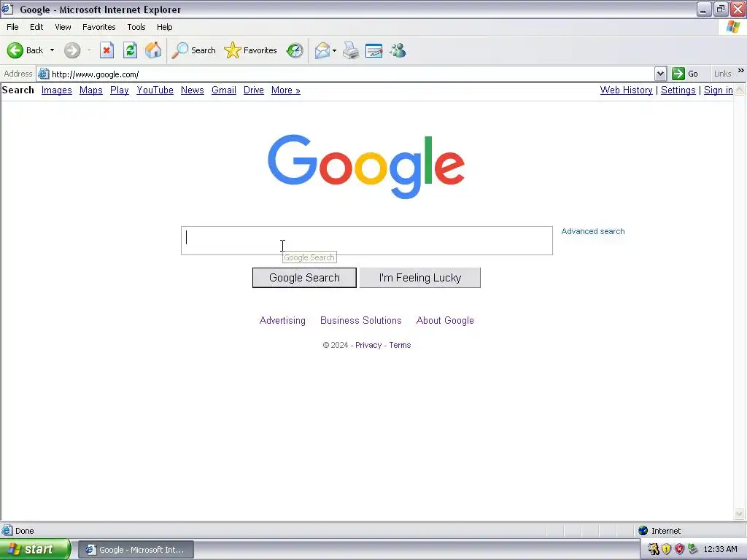Viewport: 747px width, 560px height.
Task: Open the Maps link
Action: [91, 90]
